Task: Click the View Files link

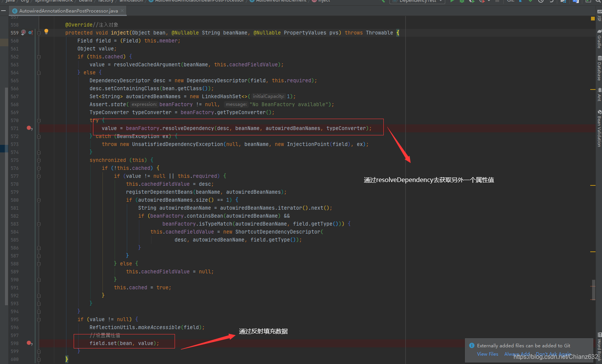Action: pos(488,354)
